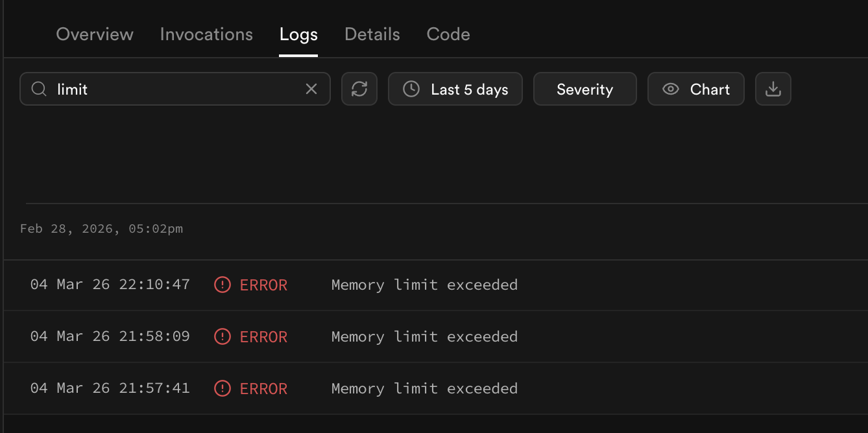Toggle the Chart visibility
Screen dimensions: 868x433
[696, 89]
